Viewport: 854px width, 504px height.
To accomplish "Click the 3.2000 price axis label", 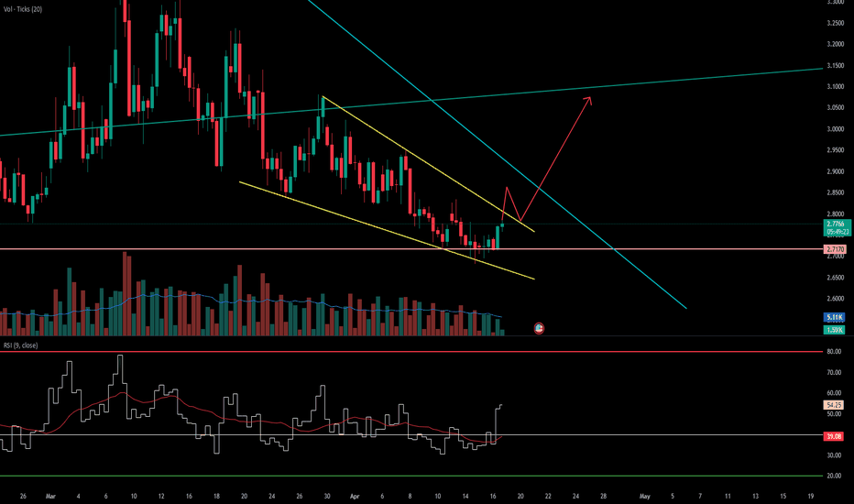I will point(836,44).
